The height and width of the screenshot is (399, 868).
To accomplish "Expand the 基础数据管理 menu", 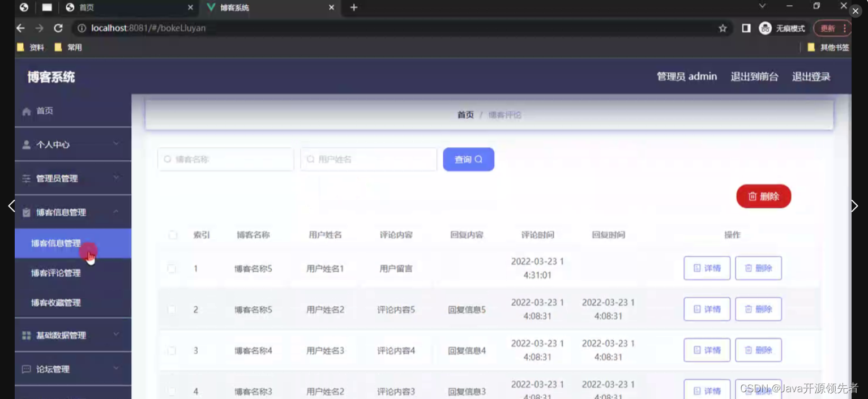I will click(62, 335).
